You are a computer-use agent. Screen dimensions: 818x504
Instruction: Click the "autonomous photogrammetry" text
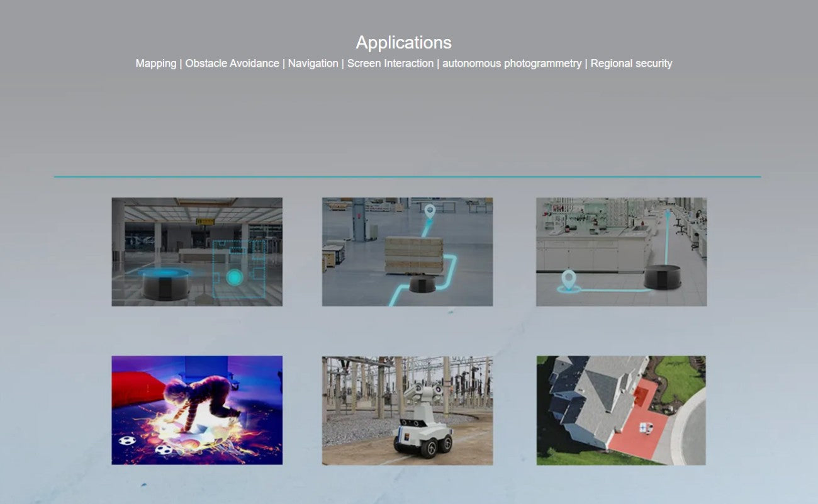[x=512, y=64]
